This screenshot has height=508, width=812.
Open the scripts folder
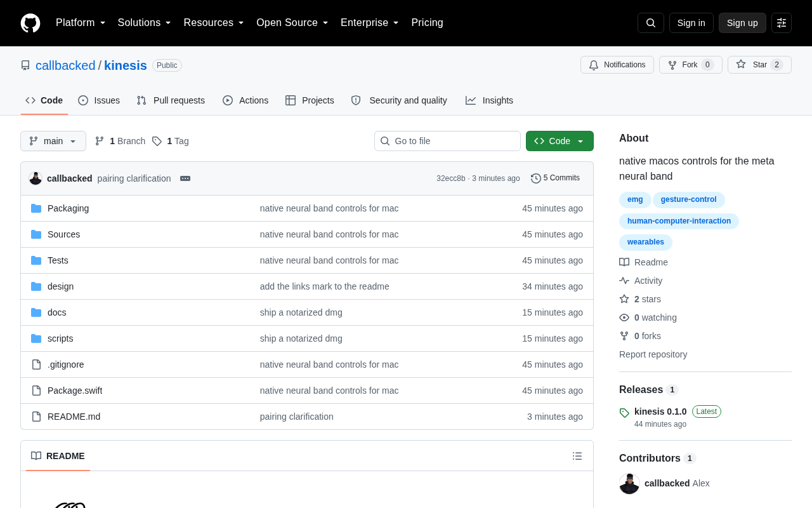[x=60, y=338]
